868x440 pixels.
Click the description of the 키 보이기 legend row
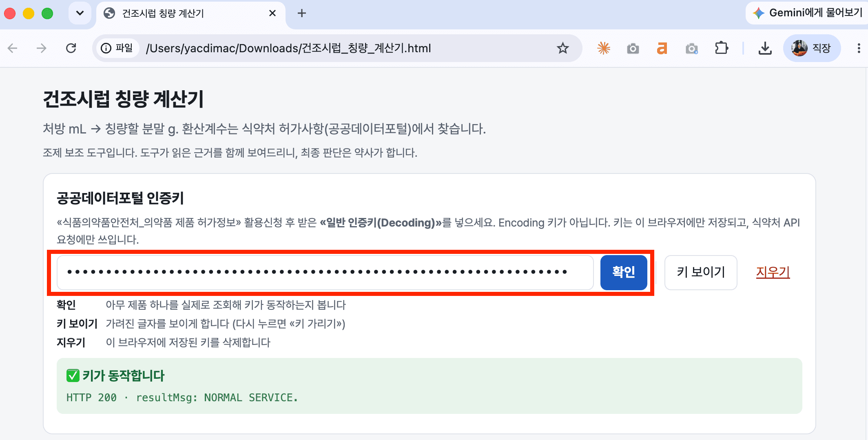[226, 324]
